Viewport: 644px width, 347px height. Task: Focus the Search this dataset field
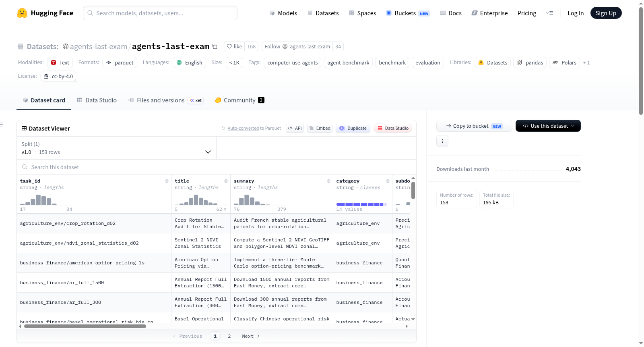click(x=217, y=167)
